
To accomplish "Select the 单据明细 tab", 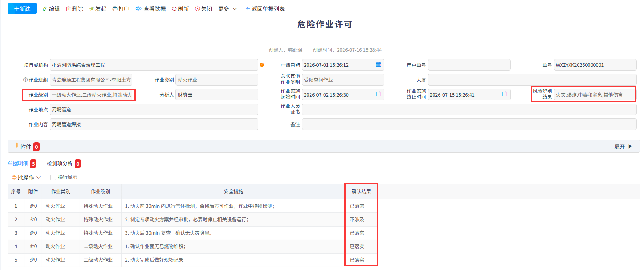I will tap(18, 163).
